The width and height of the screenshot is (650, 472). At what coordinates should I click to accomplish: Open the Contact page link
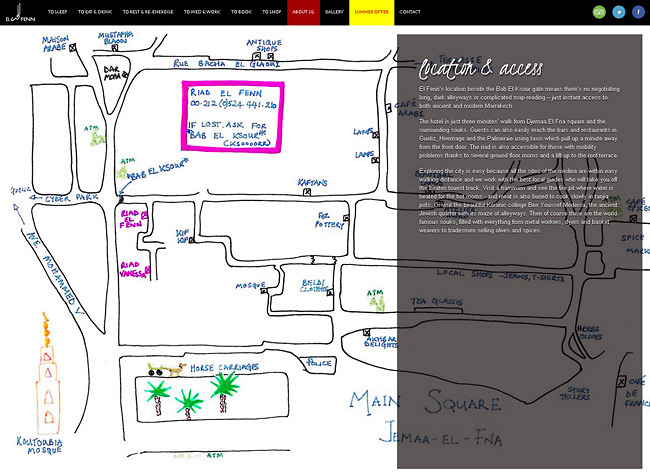410,12
